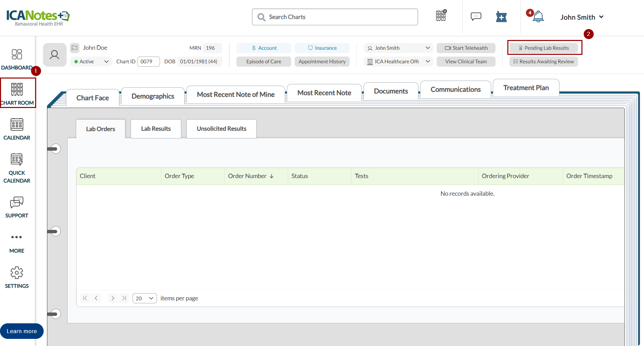Click the patient name John Doe
644x346 pixels.
(x=95, y=48)
